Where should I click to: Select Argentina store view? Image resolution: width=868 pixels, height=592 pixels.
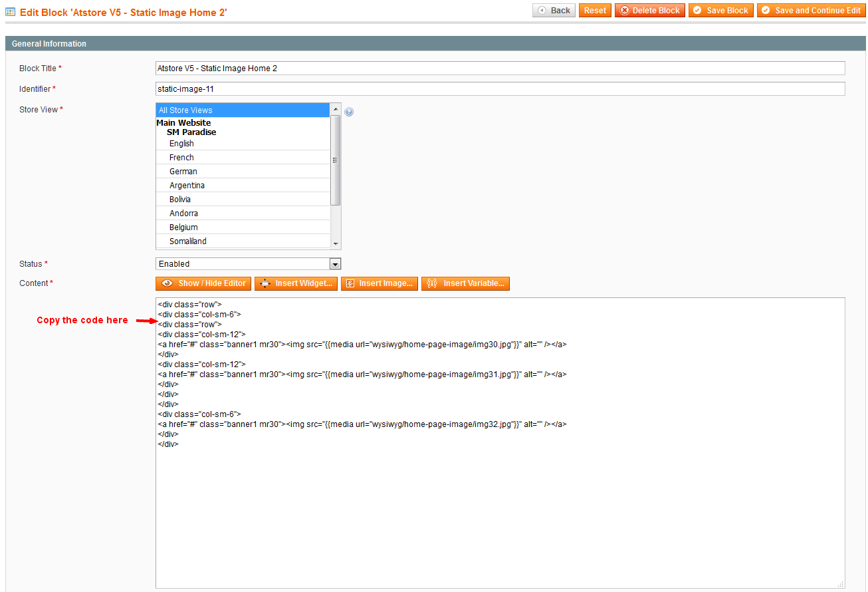[243, 186]
